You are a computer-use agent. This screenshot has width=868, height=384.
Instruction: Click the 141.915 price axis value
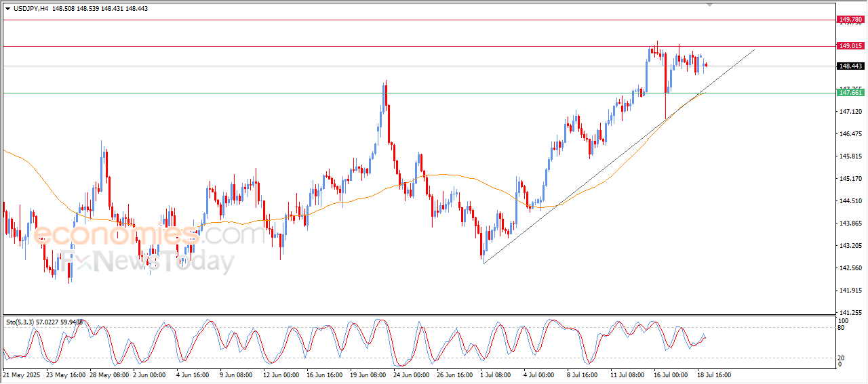850,290
